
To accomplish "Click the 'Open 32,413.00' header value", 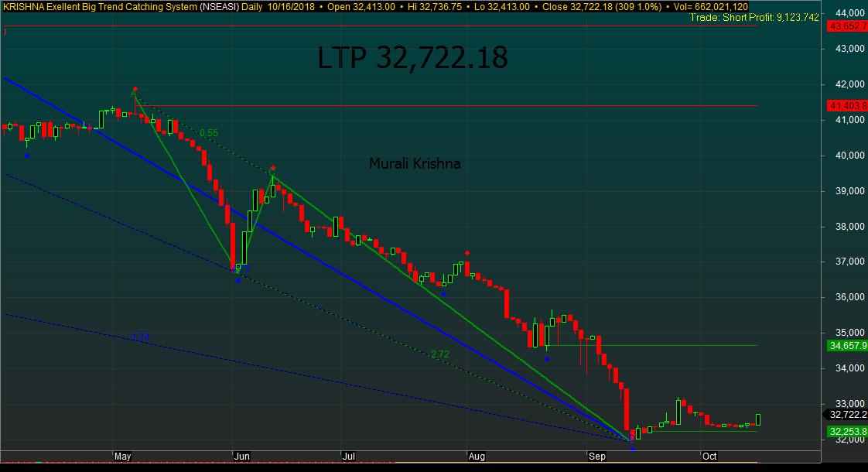I will 361,7.
